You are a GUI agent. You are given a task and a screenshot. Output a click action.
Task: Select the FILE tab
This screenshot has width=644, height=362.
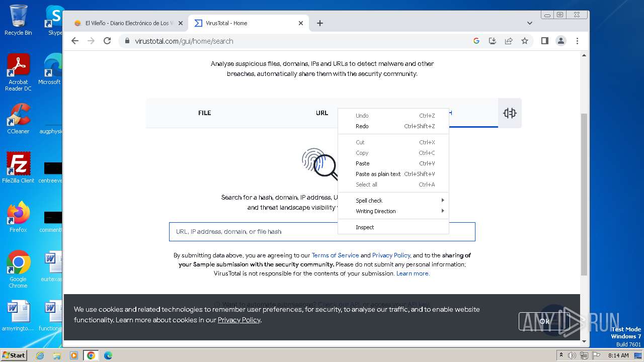tap(204, 113)
